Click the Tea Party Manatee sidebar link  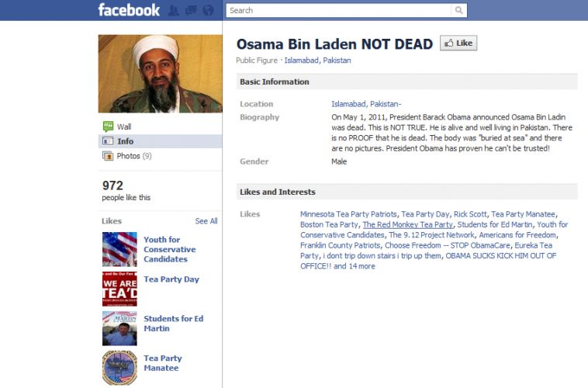[x=163, y=363]
